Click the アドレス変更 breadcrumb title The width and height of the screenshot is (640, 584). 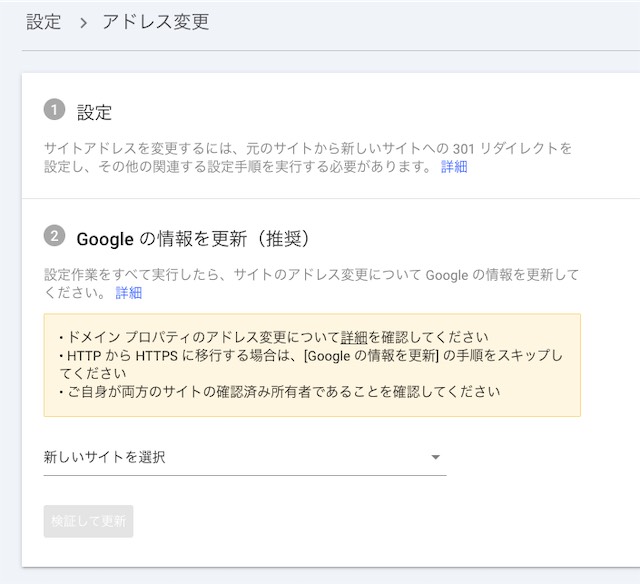point(155,22)
